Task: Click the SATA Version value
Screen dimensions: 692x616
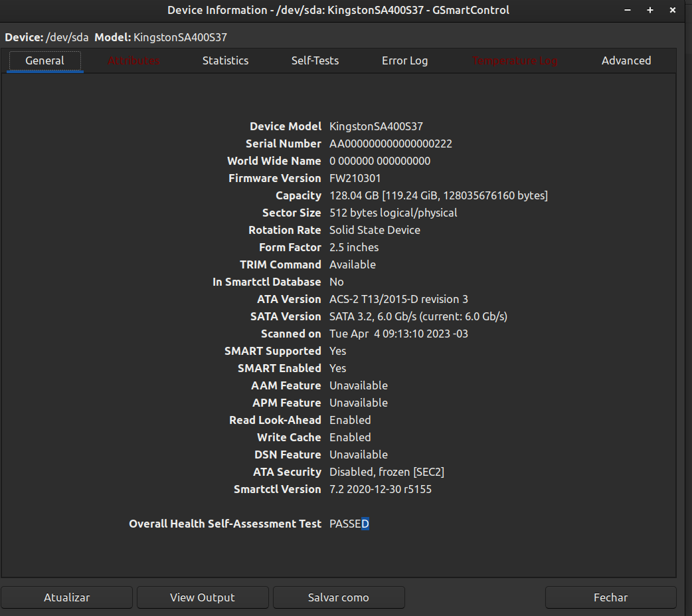Action: (x=418, y=316)
